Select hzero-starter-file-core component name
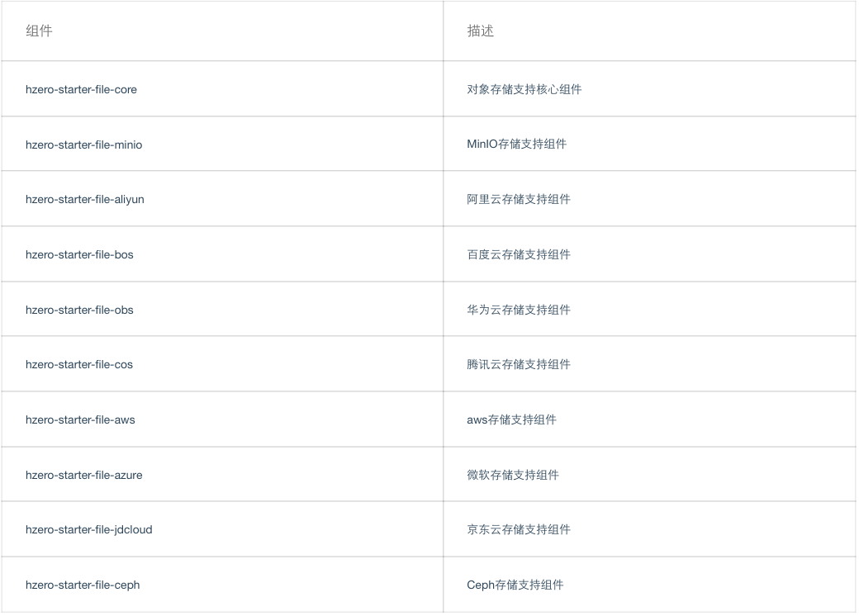 [x=81, y=89]
